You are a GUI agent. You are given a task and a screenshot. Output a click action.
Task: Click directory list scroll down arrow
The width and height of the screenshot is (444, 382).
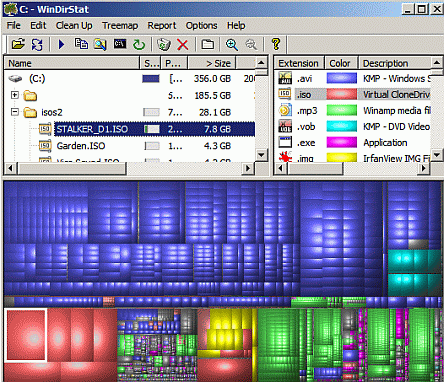point(262,155)
